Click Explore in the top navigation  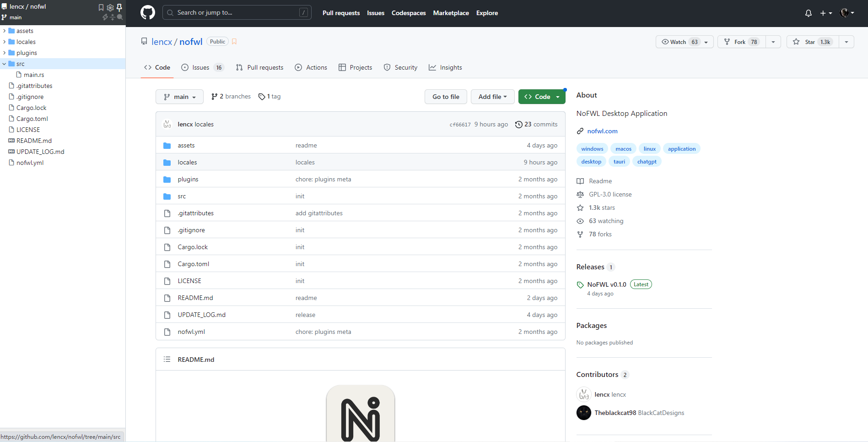click(x=487, y=13)
